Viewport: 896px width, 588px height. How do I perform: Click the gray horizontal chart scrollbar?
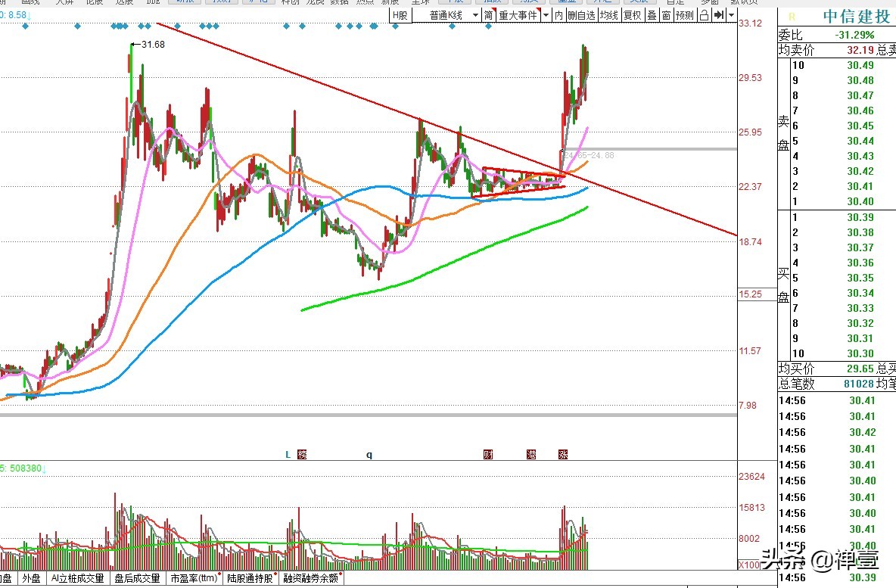click(368, 414)
